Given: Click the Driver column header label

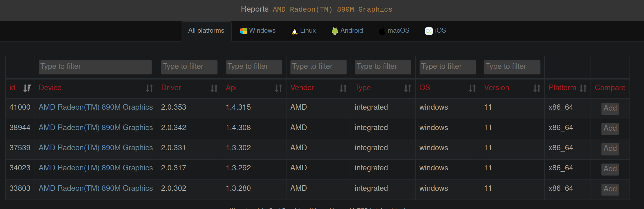Looking at the screenshot, I should (171, 88).
